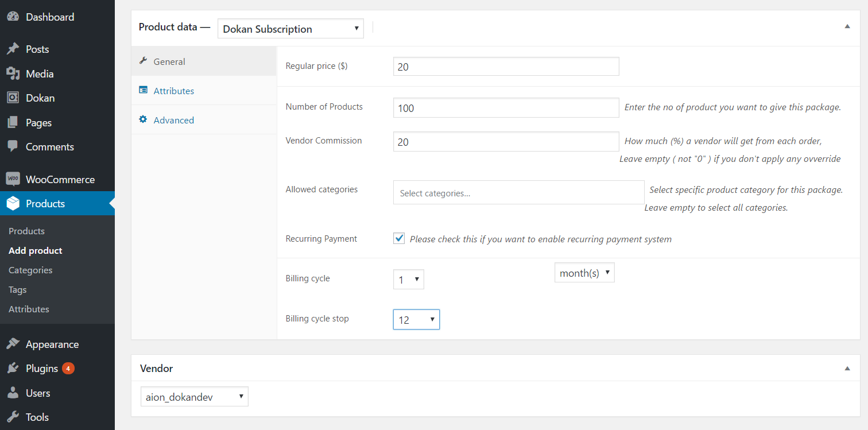Switch to the Attributes product tab

click(x=204, y=91)
